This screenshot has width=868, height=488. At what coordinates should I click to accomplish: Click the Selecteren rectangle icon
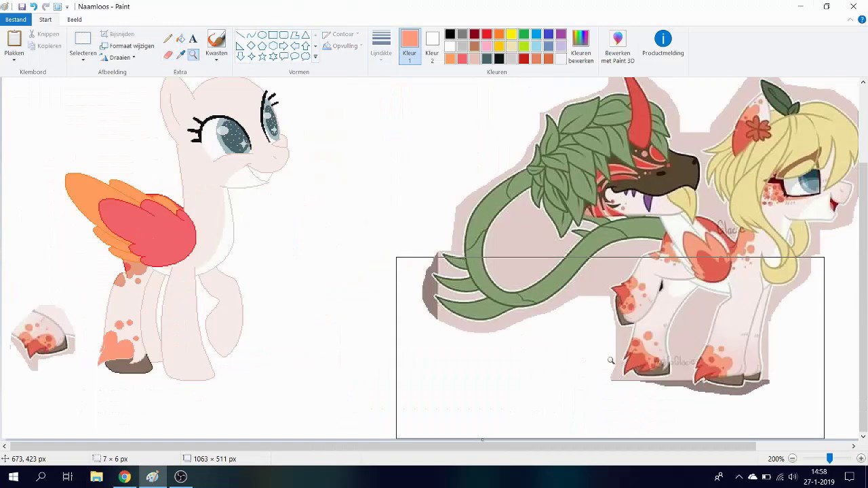tap(83, 39)
